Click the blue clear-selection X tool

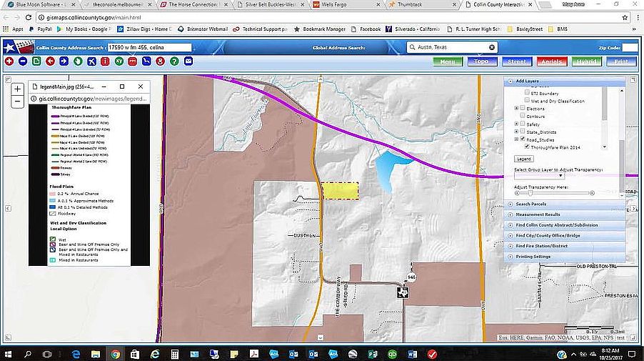[91, 61]
